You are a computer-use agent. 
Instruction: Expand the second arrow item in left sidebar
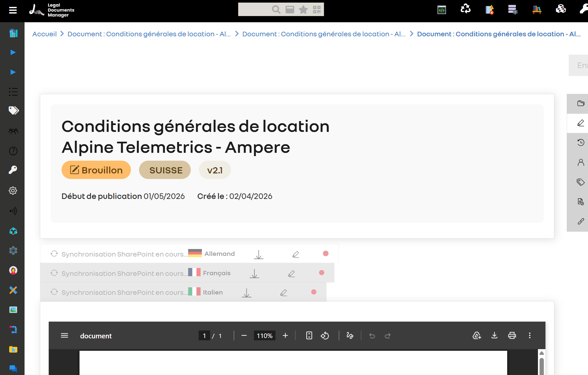coord(13,72)
